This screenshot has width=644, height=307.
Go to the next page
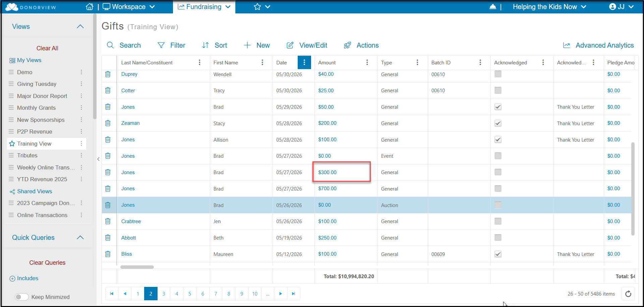click(281, 294)
